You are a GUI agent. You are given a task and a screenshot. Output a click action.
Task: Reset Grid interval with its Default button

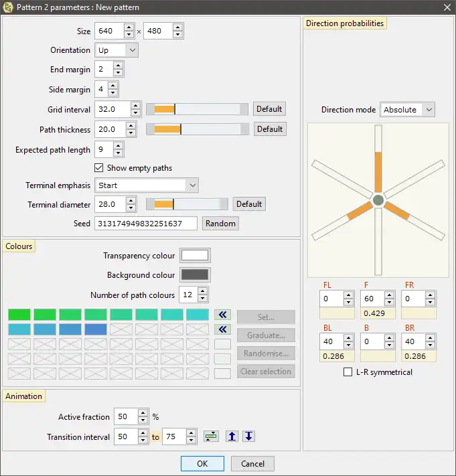click(269, 109)
